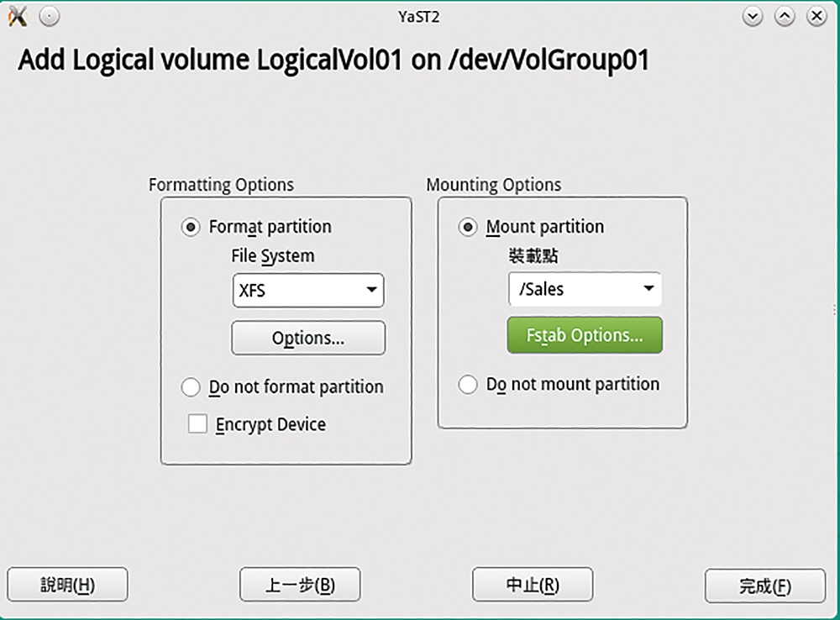Image resolution: width=840 pixels, height=620 pixels.
Task: Close the YaST2 window
Action: (817, 17)
